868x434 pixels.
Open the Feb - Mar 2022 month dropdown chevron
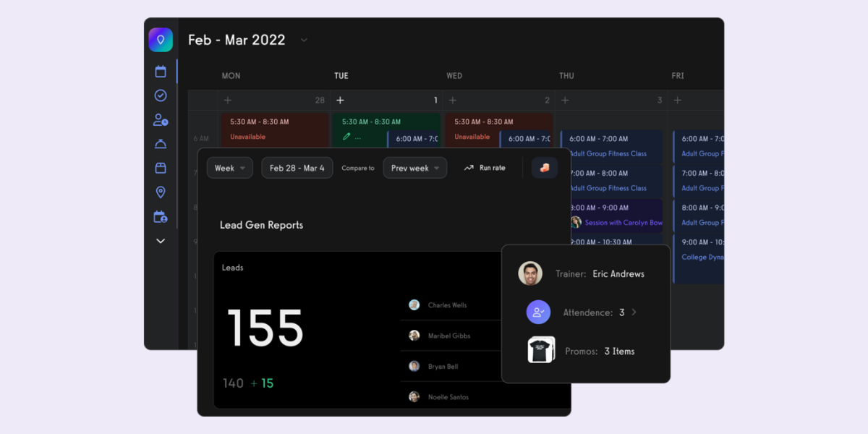[x=304, y=41]
